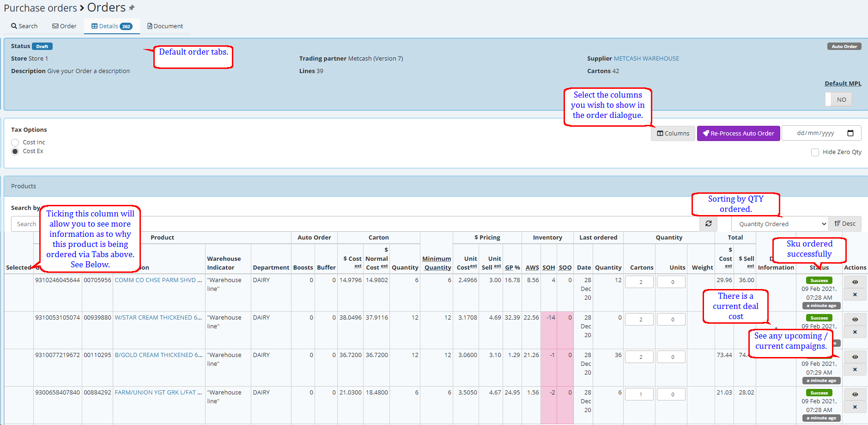Screen dimensions: 868x425
Task: Click the SOH column header
Action: (549, 268)
